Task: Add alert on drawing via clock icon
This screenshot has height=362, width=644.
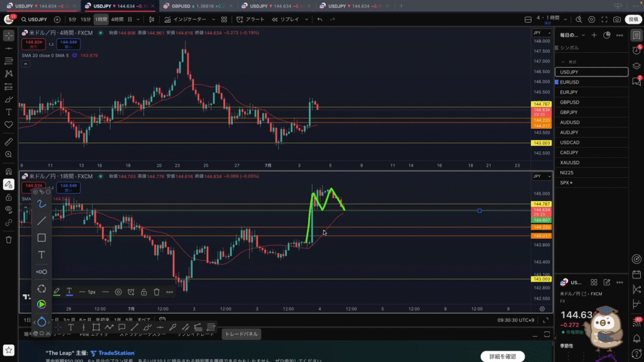Action: coord(131,292)
